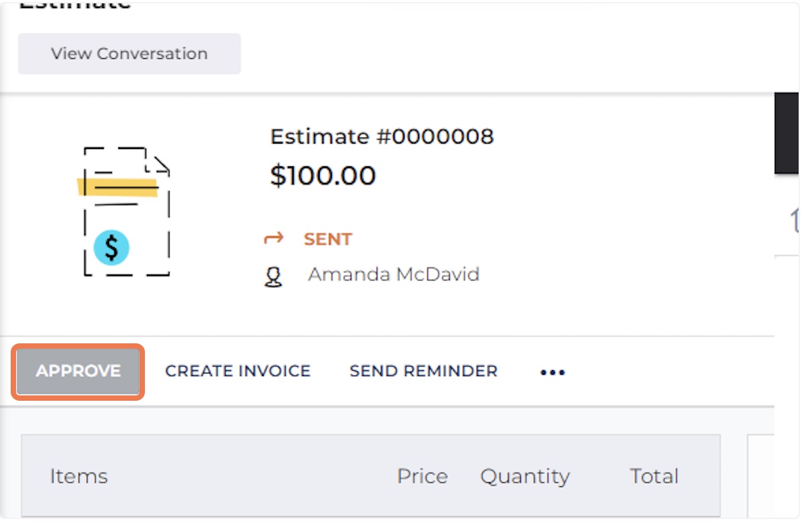Click the SENT status label

click(x=327, y=238)
